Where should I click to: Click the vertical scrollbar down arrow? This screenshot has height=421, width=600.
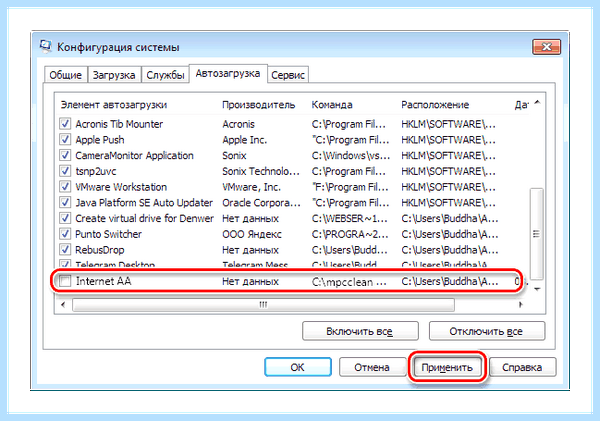point(537,289)
